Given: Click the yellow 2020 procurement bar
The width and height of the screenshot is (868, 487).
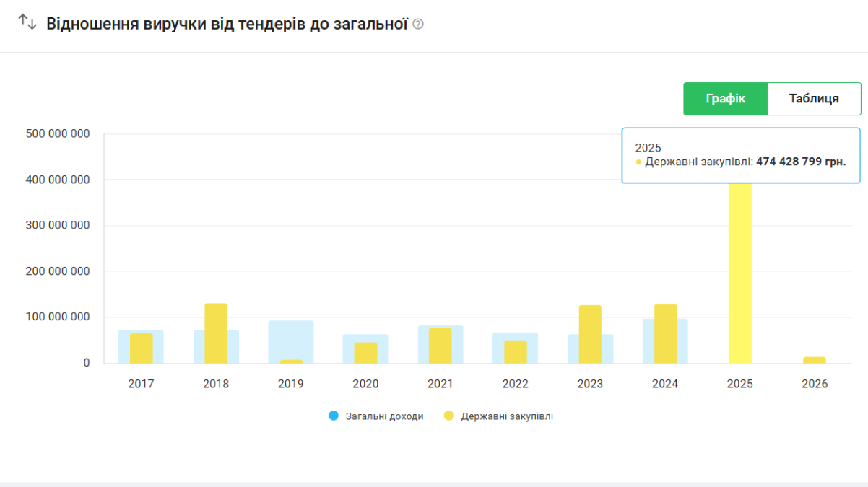Looking at the screenshot, I should pyautogui.click(x=365, y=353).
